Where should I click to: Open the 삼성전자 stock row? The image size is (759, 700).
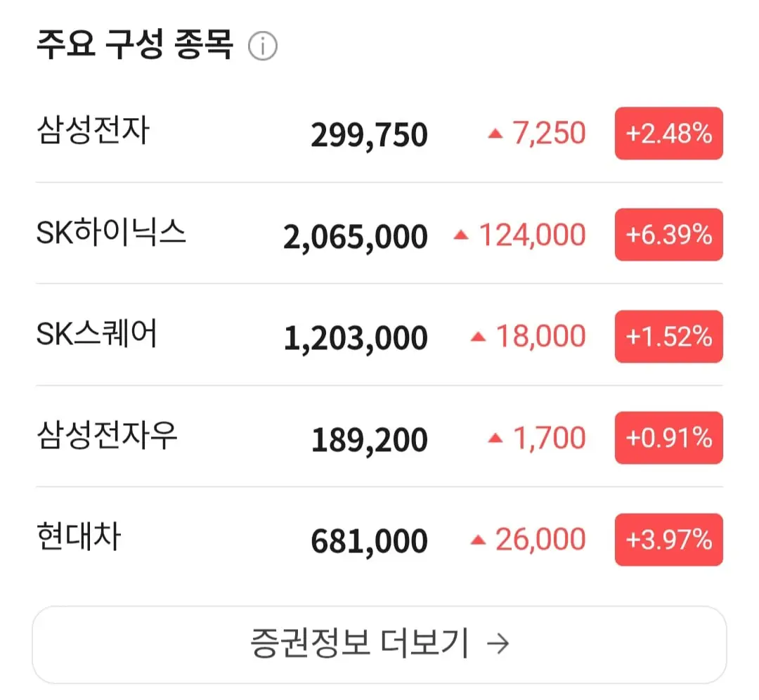(379, 133)
